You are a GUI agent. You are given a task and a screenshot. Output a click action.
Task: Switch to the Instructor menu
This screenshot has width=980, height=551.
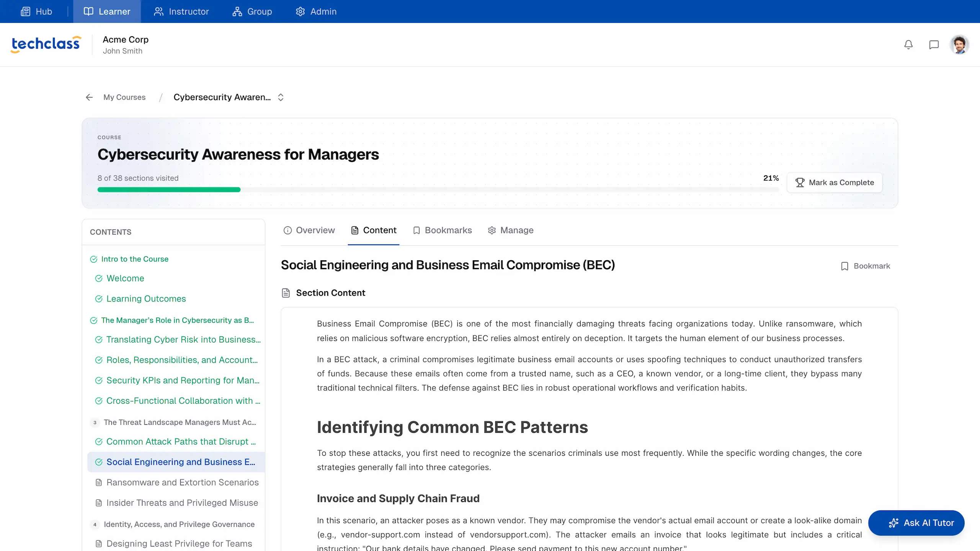point(181,11)
